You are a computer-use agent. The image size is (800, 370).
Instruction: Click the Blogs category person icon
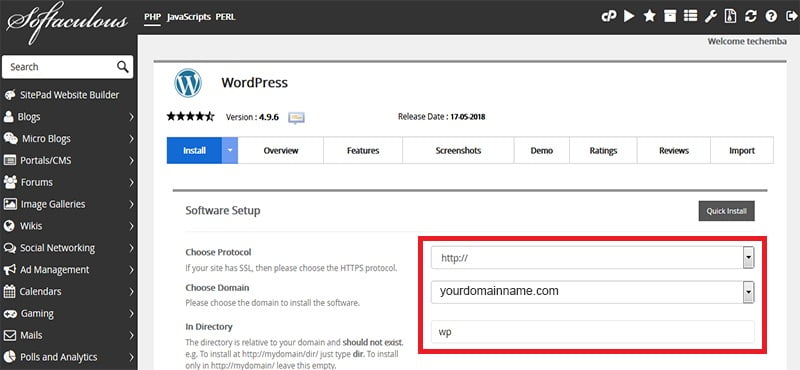click(9, 117)
